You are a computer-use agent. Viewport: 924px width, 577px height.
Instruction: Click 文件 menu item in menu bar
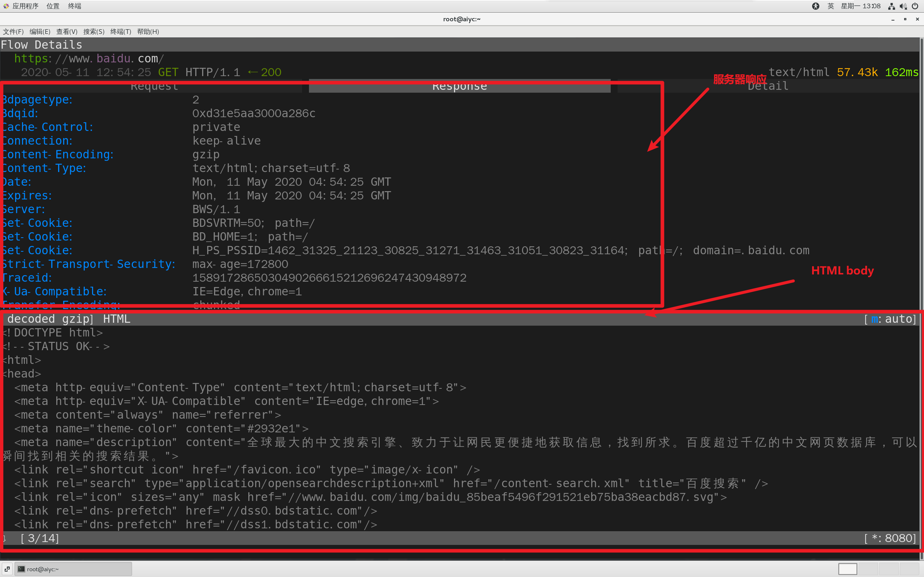point(13,31)
